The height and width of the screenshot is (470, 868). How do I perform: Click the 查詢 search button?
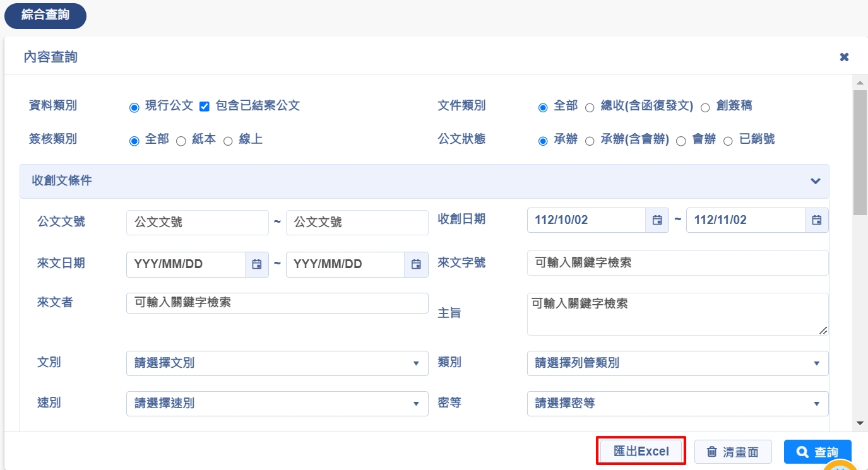817,452
